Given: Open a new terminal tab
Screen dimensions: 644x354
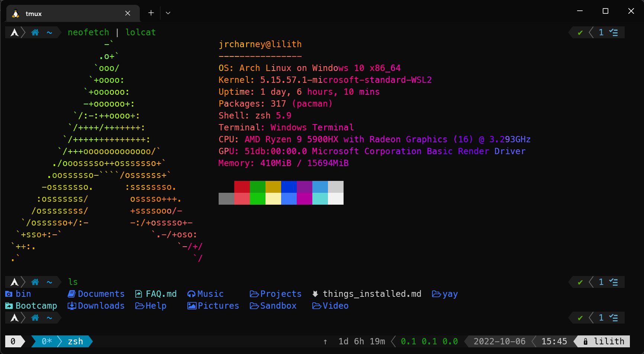Looking at the screenshot, I should [151, 13].
